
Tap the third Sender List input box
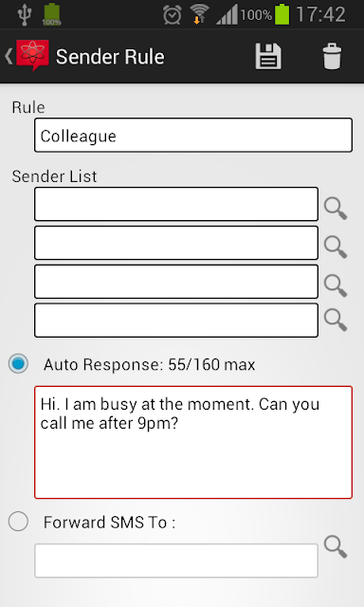pos(176,282)
